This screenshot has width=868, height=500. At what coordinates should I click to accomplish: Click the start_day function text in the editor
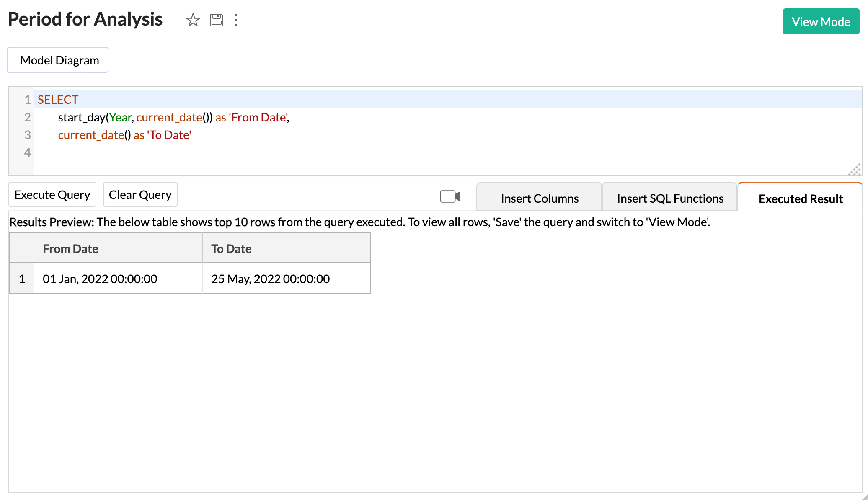[81, 117]
